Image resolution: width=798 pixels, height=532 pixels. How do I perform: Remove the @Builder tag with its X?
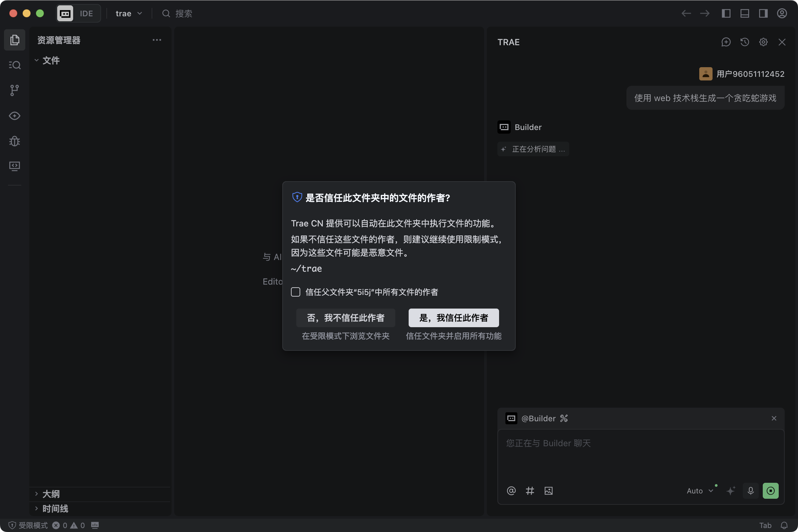pos(774,418)
